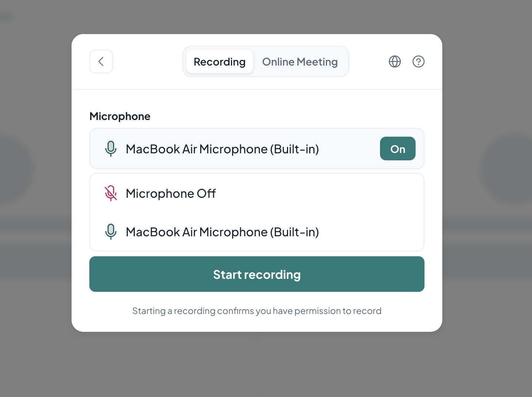
Task: Switch to the Online Meeting tab
Action: (x=300, y=61)
